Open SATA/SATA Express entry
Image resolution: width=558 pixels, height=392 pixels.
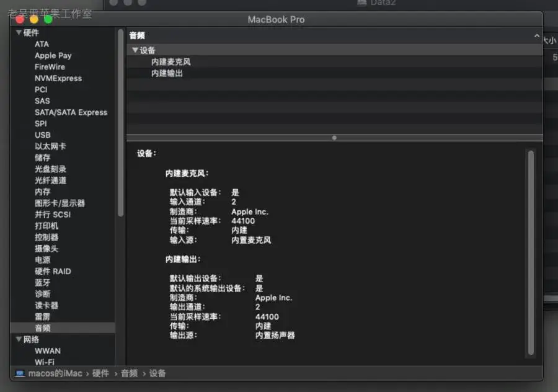71,112
